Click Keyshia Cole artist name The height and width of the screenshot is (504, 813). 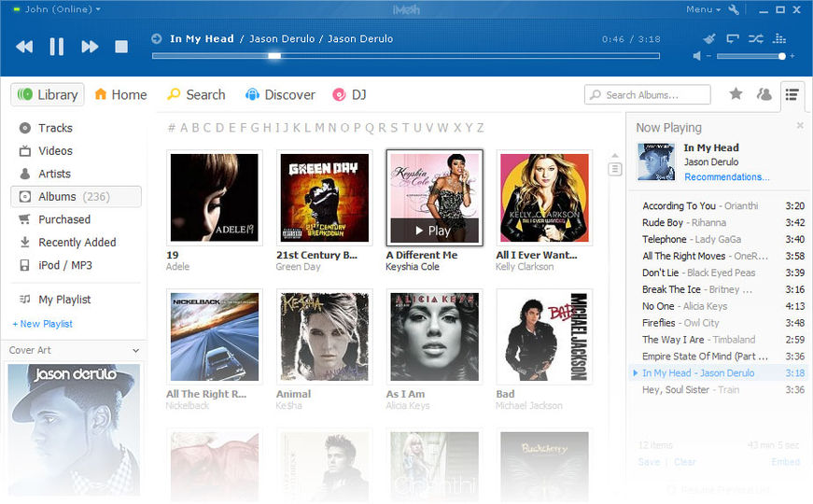[413, 267]
